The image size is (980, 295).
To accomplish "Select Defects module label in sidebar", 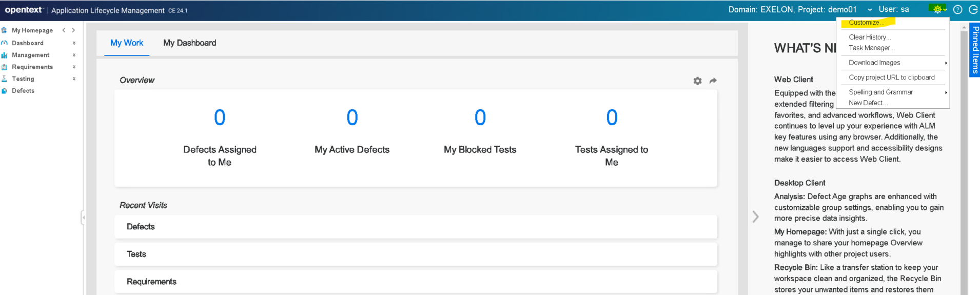I will tap(23, 90).
